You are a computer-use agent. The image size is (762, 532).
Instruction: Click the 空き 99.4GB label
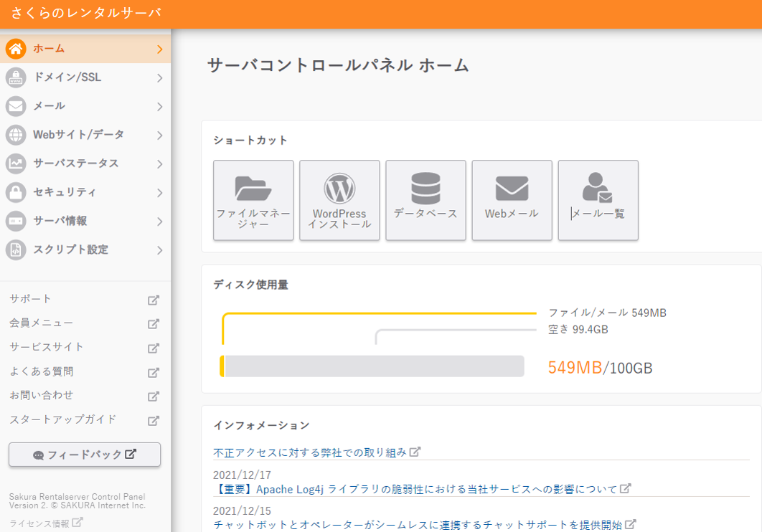click(578, 330)
